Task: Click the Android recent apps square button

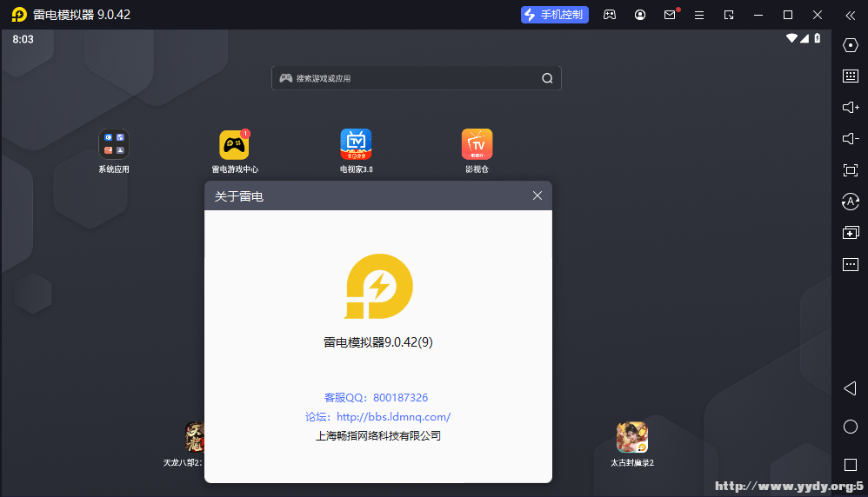Action: pyautogui.click(x=851, y=465)
